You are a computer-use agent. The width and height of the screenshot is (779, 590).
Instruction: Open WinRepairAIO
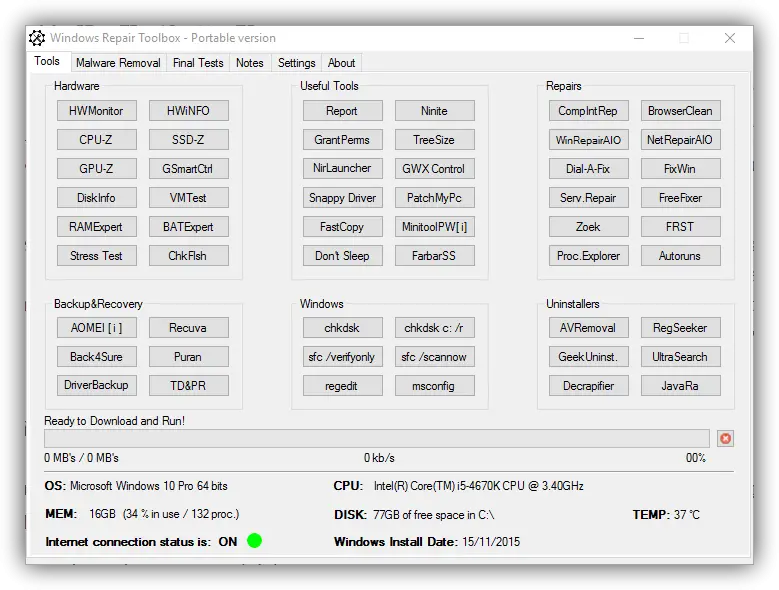(x=589, y=140)
